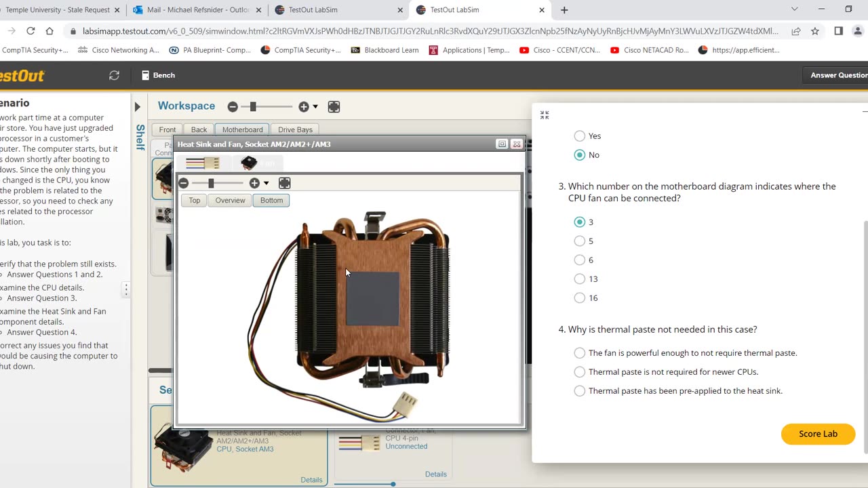
Task: Click the Answer Questions button
Action: 835,75
